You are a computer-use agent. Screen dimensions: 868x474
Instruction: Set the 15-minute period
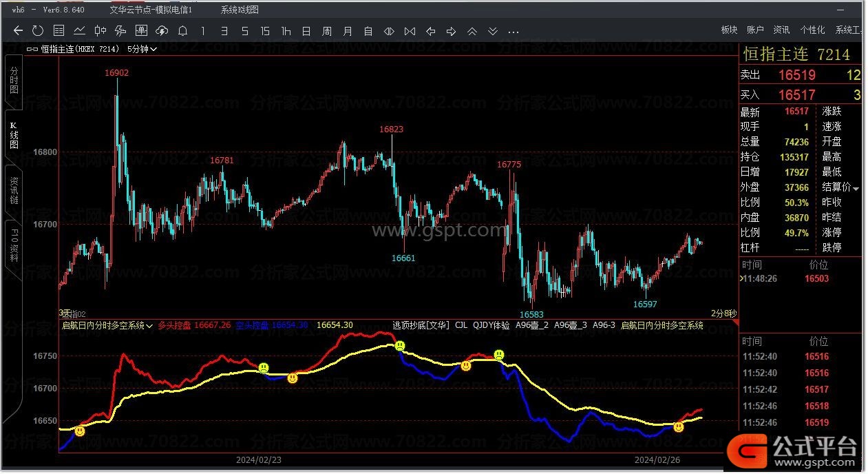[265, 31]
